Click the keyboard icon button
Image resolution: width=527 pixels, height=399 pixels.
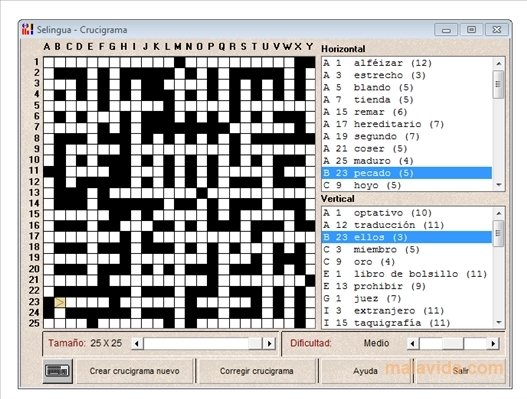[x=58, y=371]
